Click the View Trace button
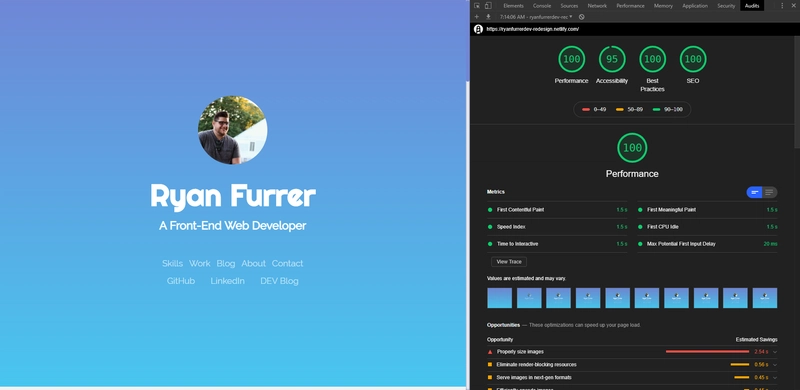800x390 pixels. [509, 261]
